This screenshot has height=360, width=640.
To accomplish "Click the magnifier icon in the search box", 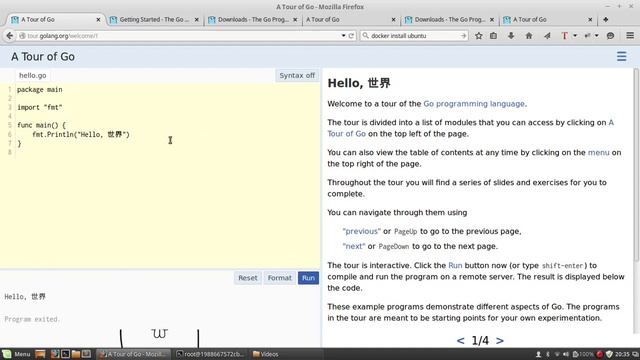I will (x=365, y=36).
